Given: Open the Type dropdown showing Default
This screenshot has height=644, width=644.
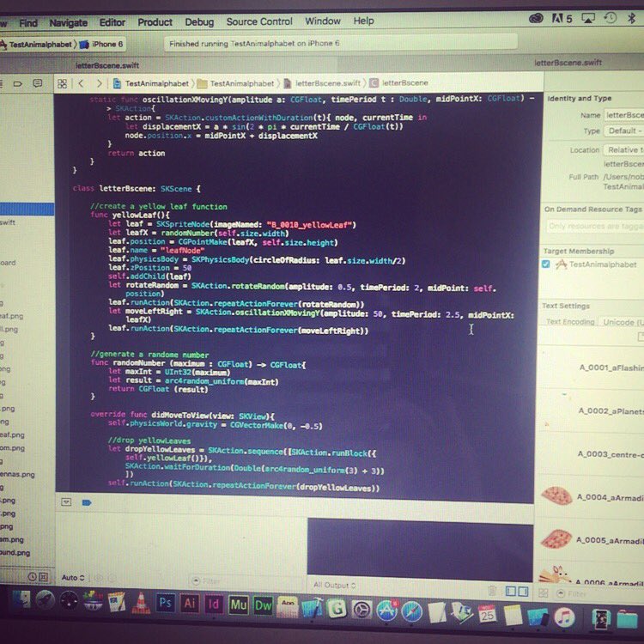Looking at the screenshot, I should [624, 131].
